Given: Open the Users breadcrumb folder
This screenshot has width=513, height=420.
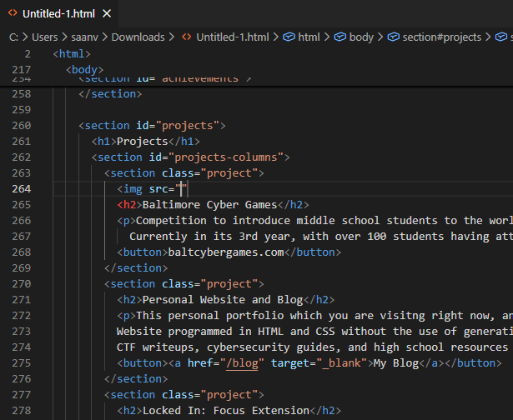Looking at the screenshot, I should pyautogui.click(x=45, y=37).
